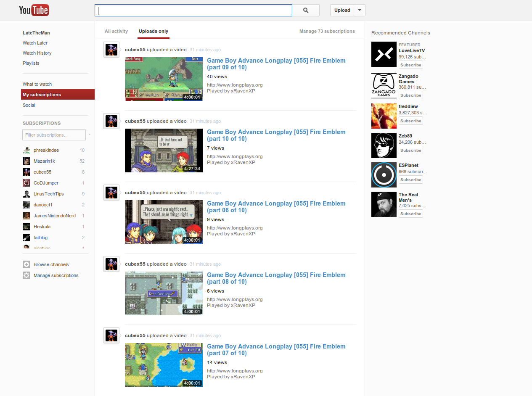Screen dimensions: 532x396
Task: Click LoveLiveTV channel logo
Action: [384, 54]
